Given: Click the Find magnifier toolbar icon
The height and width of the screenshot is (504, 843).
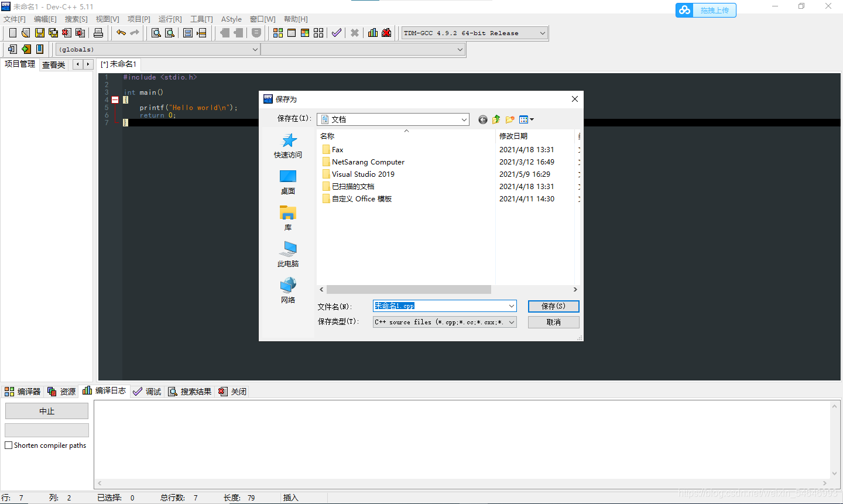Looking at the screenshot, I should [x=156, y=33].
